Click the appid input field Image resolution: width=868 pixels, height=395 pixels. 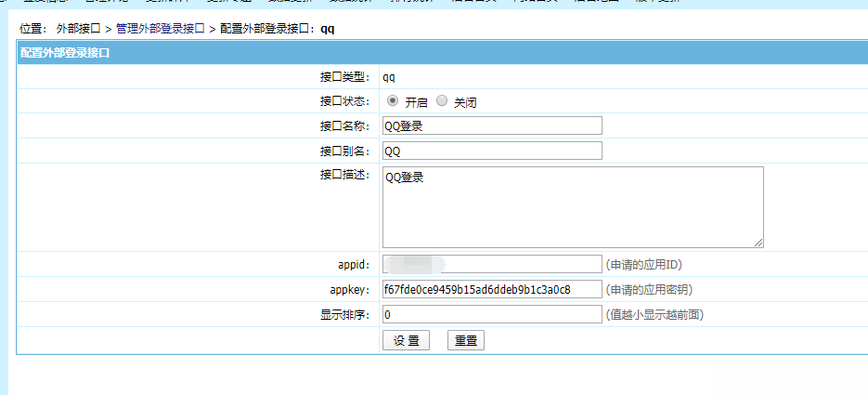coord(492,264)
